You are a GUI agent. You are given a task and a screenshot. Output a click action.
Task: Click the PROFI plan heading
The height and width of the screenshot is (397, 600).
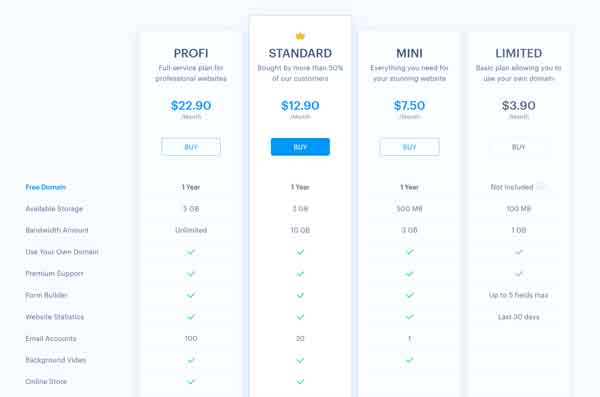(191, 53)
